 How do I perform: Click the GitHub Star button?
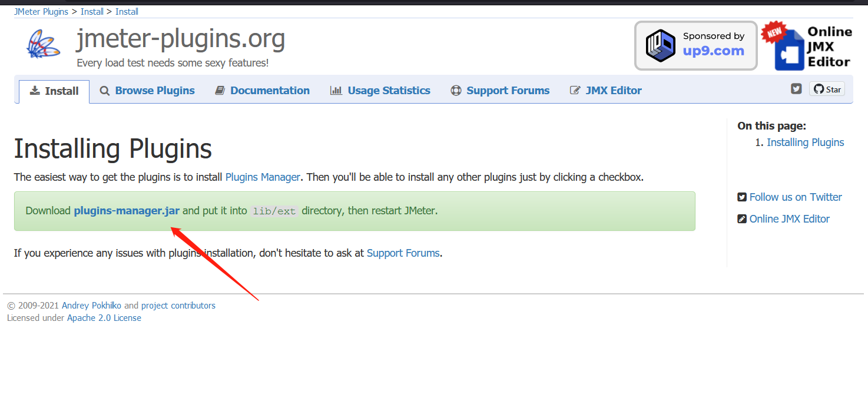[x=827, y=89]
